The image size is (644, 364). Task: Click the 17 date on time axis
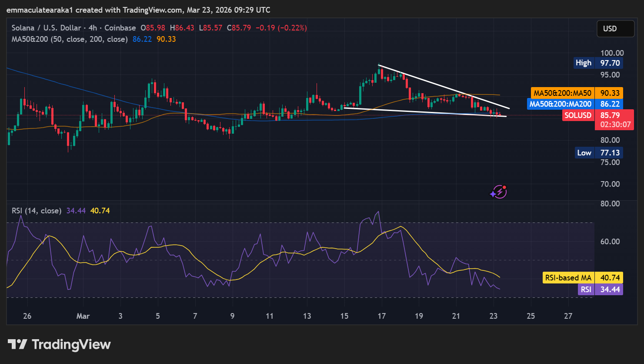[381, 316]
